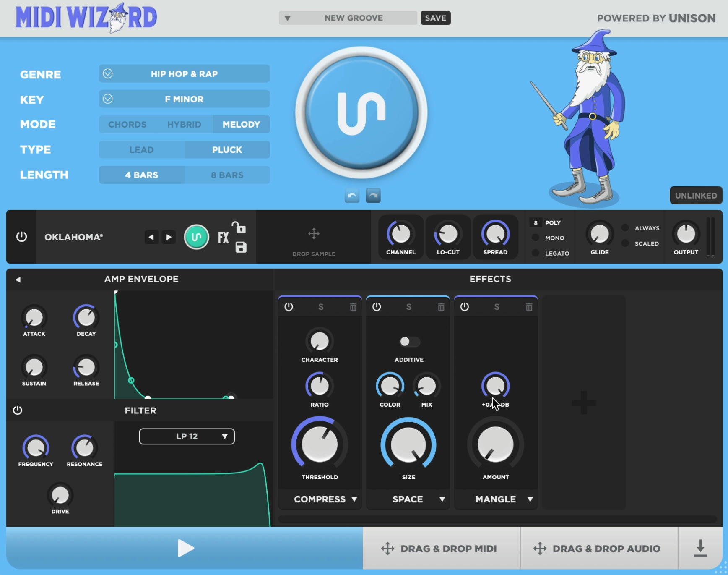Open the New Groove preset dropdown
The height and width of the screenshot is (575, 728).
click(348, 18)
